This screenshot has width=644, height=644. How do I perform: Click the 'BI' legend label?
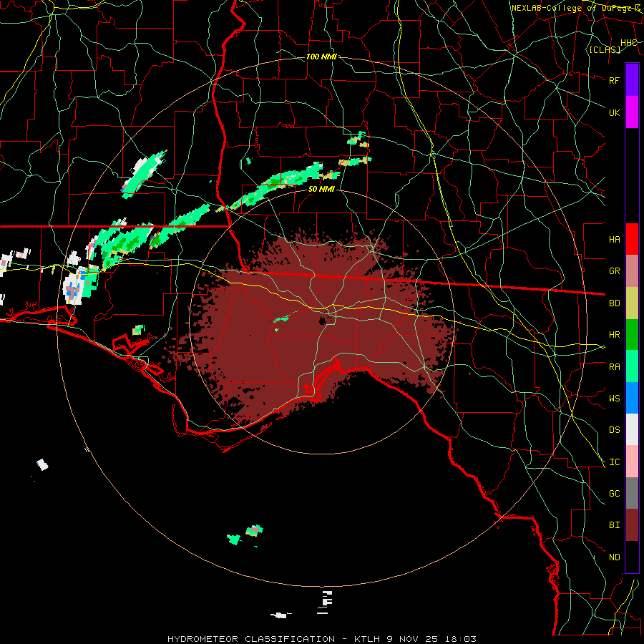tap(614, 525)
